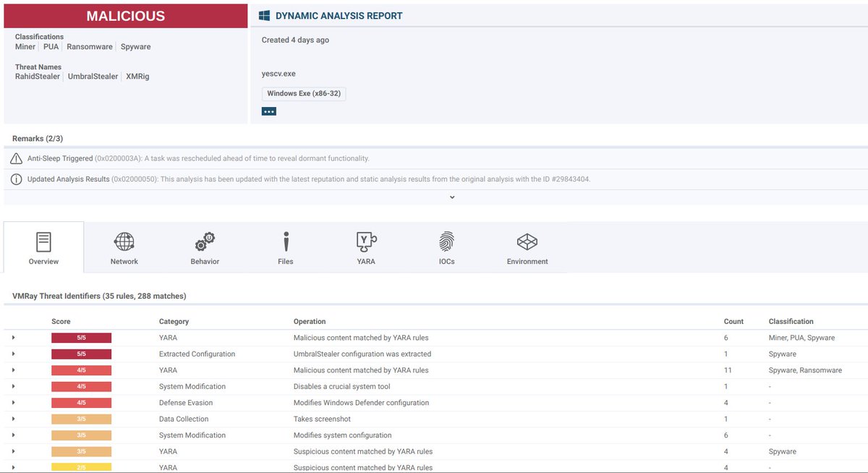868x473 pixels.
Task: Open the YARA tab
Action: click(x=366, y=247)
